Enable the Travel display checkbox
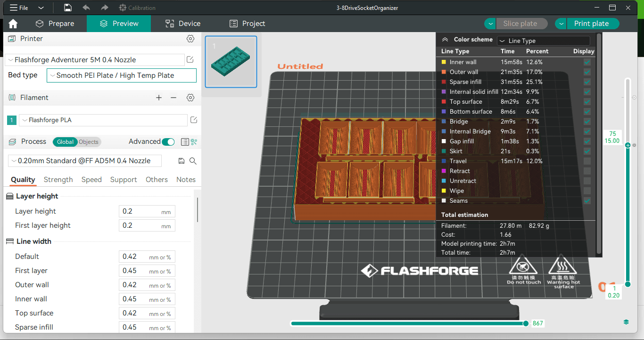This screenshot has height=340, width=644. (587, 161)
